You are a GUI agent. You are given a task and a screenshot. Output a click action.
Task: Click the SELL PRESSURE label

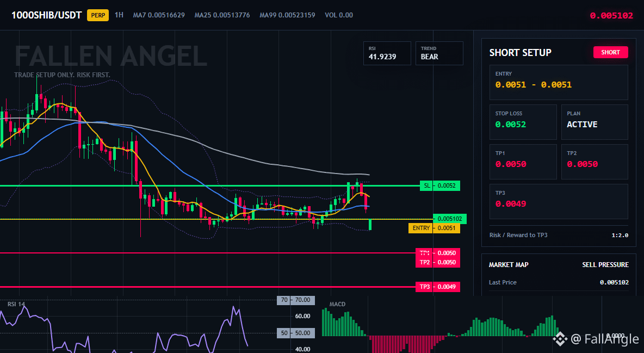click(605, 265)
